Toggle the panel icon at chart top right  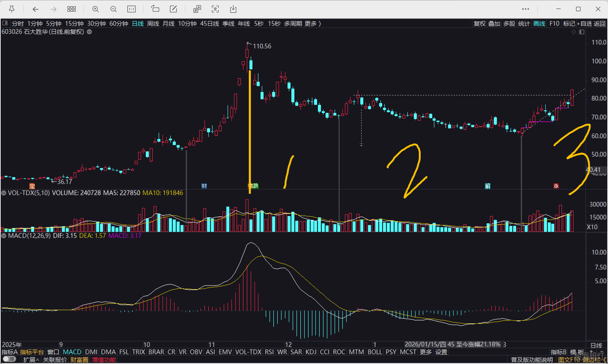(x=581, y=32)
